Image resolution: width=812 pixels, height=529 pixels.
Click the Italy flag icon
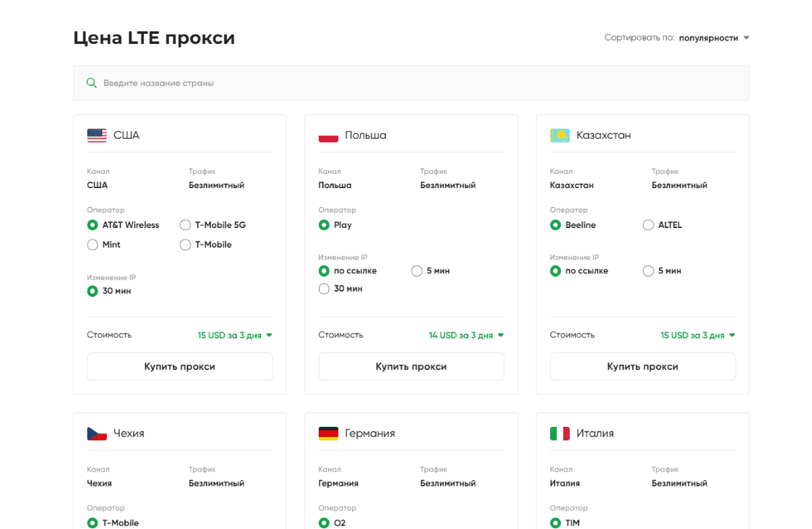pos(560,434)
